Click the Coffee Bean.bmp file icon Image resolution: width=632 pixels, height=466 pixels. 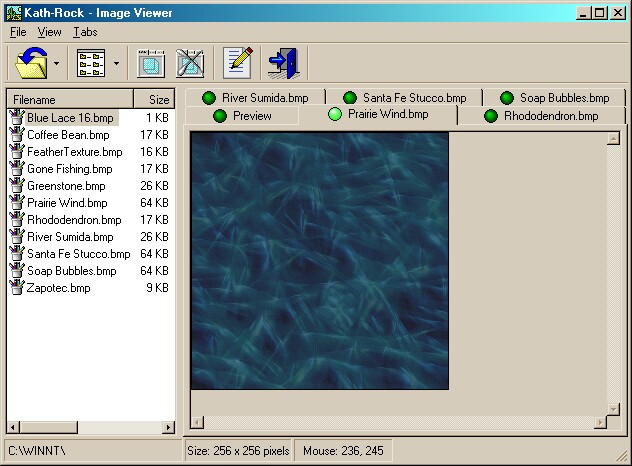click(17, 135)
